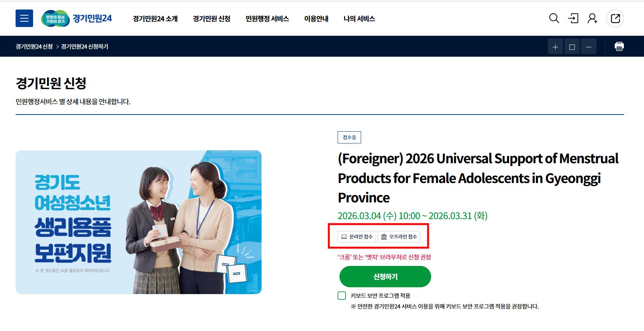Zoom out with the minus button

point(589,47)
